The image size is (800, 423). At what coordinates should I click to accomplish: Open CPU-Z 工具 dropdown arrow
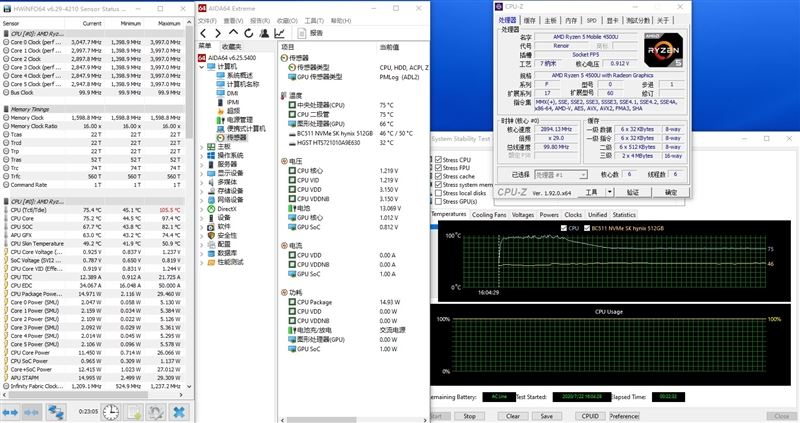609,192
